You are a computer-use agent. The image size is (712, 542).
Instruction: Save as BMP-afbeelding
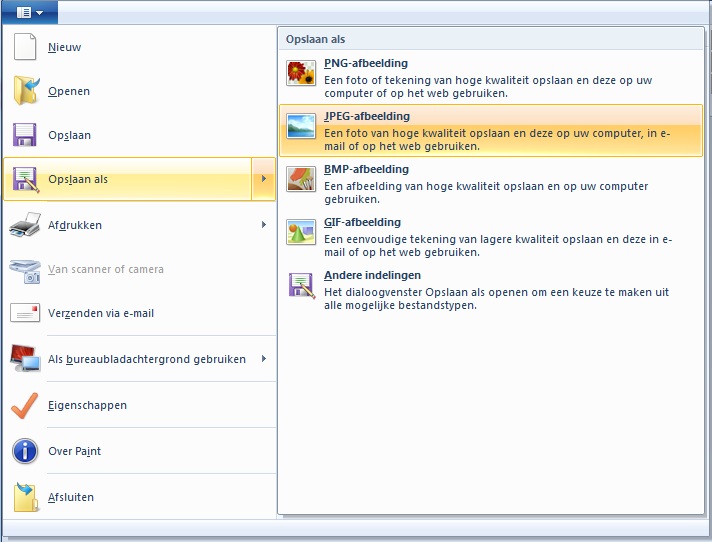491,184
